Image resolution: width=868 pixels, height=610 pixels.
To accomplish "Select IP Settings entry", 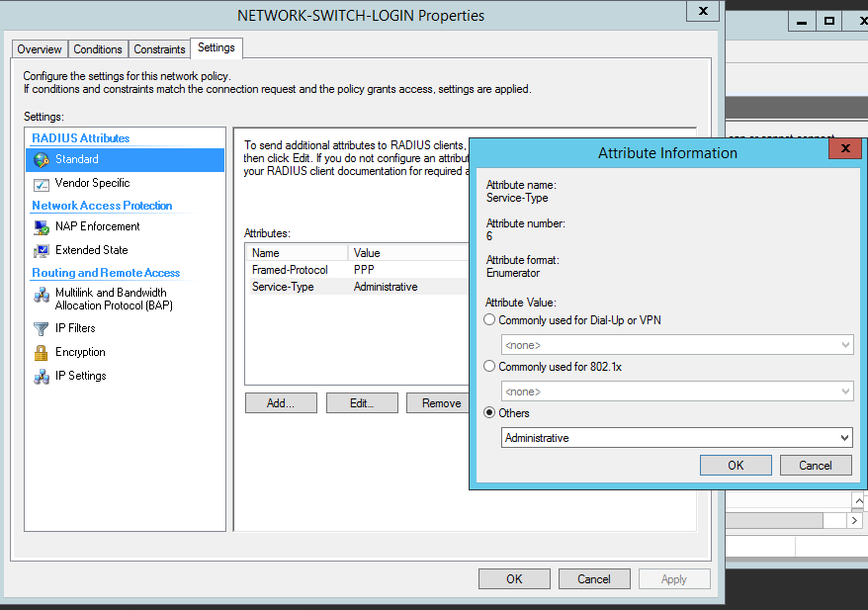I will pos(126,376).
